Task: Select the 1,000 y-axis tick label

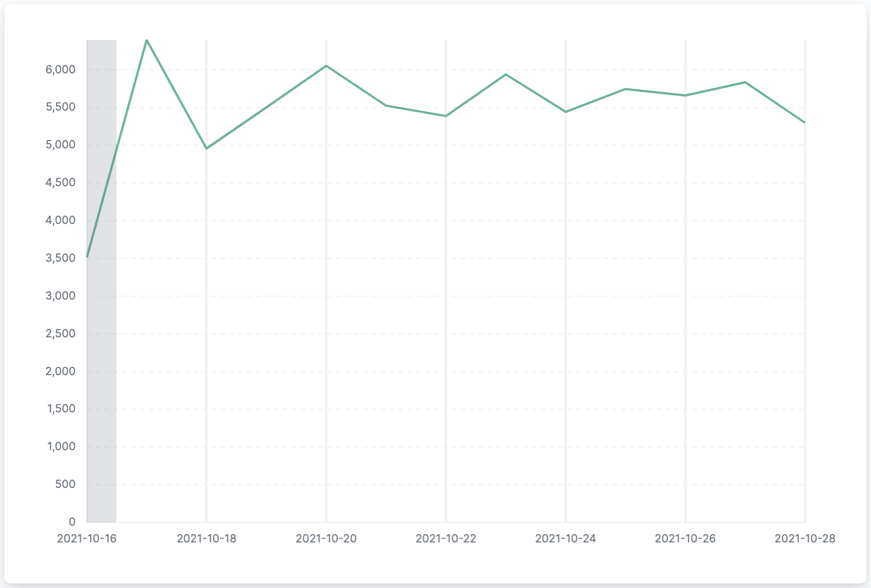Action: tap(61, 446)
